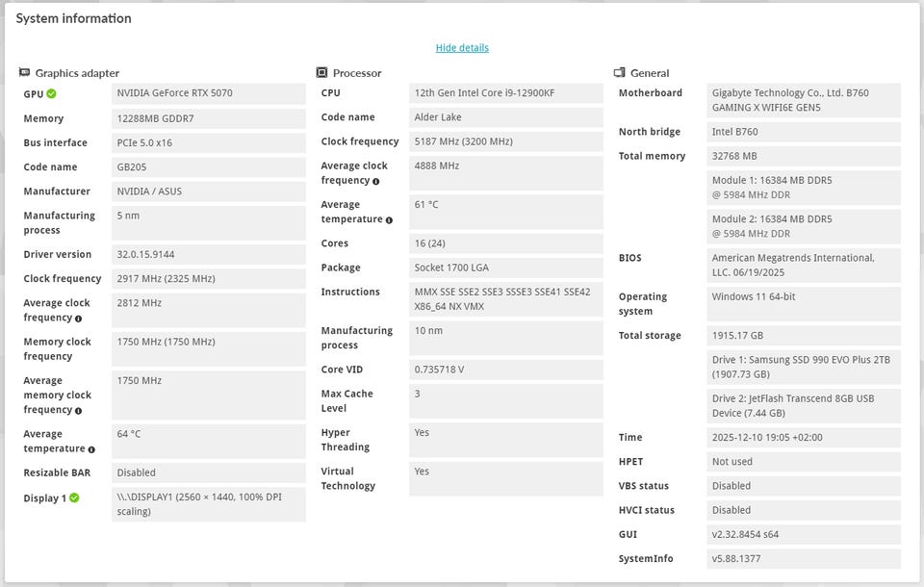
Task: Select the 4888 MHz average CPU clock value
Action: [506, 172]
